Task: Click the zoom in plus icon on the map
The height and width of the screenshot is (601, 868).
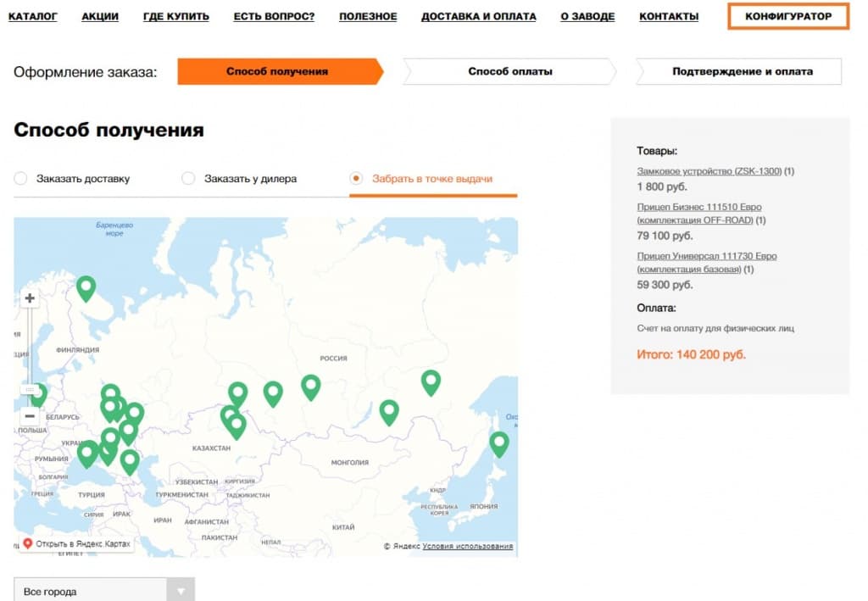Action: [31, 298]
